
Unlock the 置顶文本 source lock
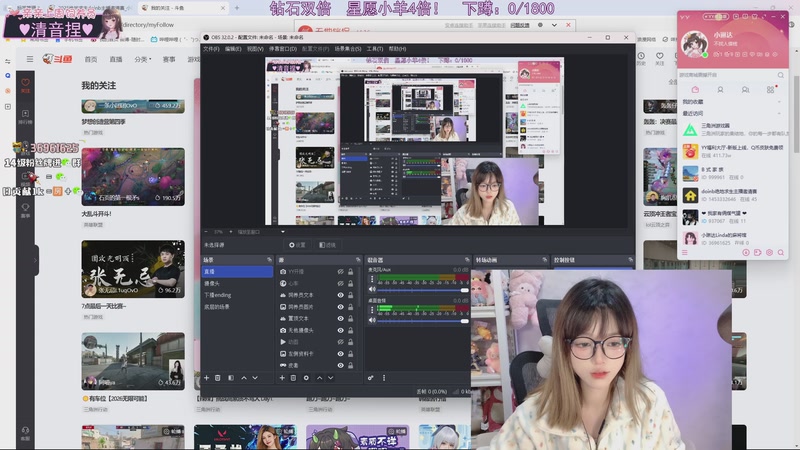[x=351, y=319]
